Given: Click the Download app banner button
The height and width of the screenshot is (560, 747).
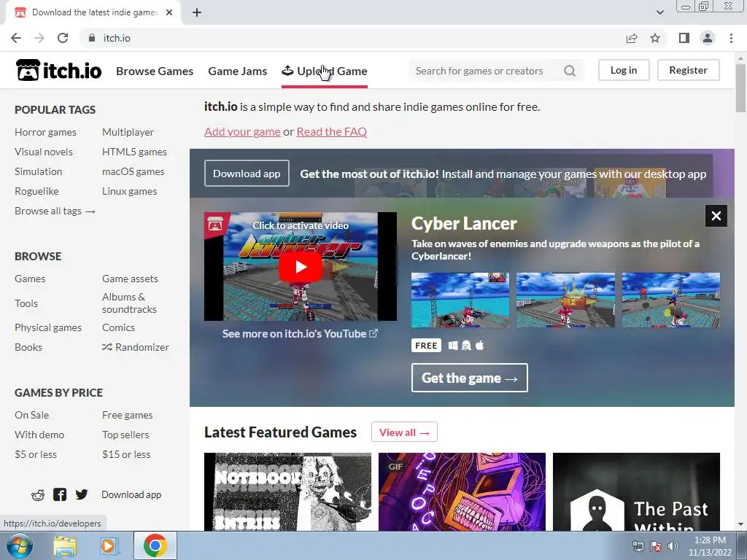Looking at the screenshot, I should (x=247, y=174).
